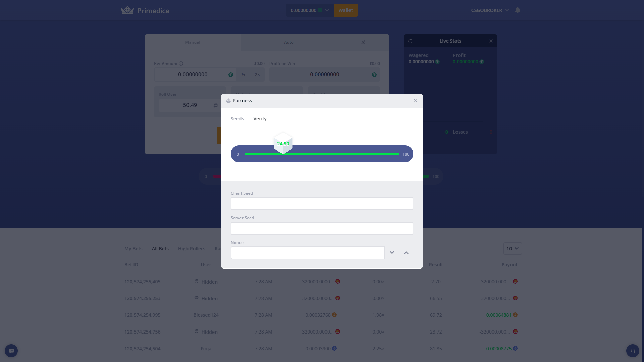Open the rows-per-page dropdown showing 10
The image size is (644, 362).
(x=513, y=248)
